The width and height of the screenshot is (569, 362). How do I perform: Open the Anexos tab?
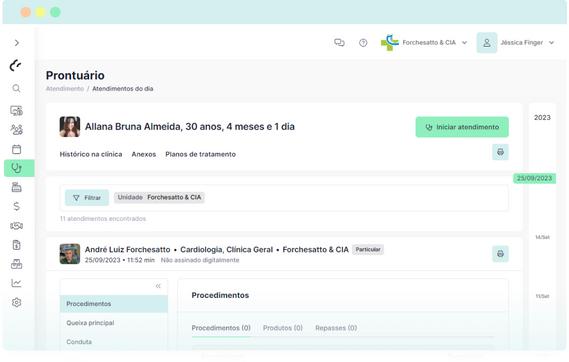pos(144,154)
